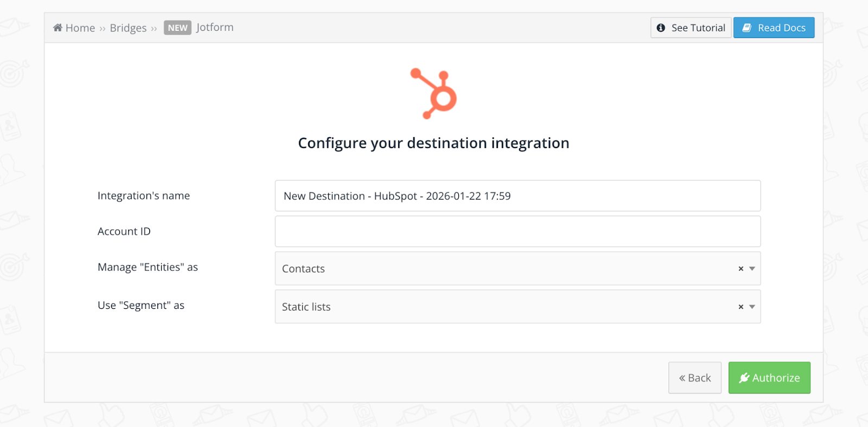Click the NEW badge beside Jotform
The height and width of the screenshot is (427, 868).
pos(177,28)
